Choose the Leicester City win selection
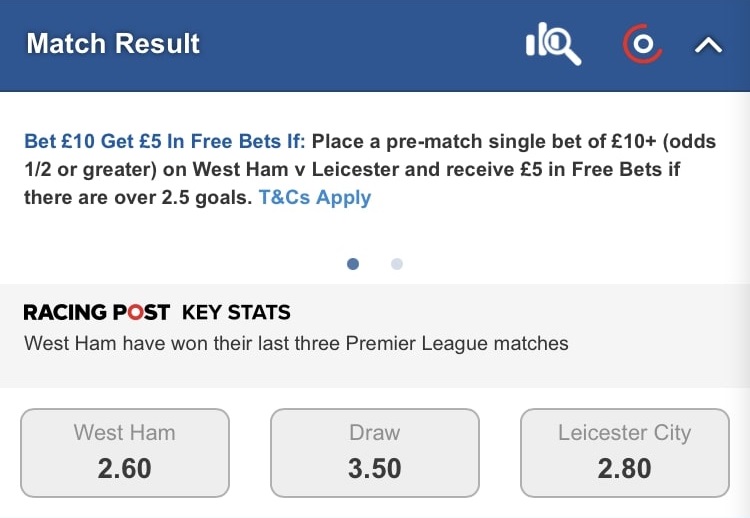 (624, 452)
